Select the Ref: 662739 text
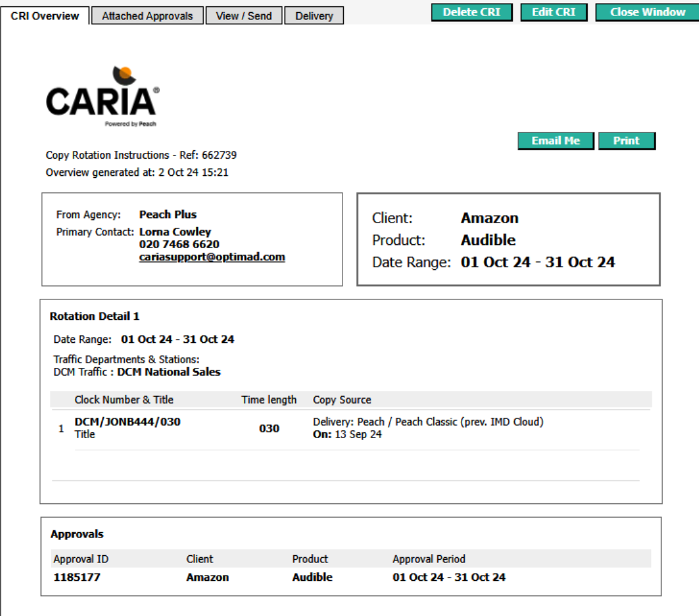The height and width of the screenshot is (616, 699). pos(208,155)
